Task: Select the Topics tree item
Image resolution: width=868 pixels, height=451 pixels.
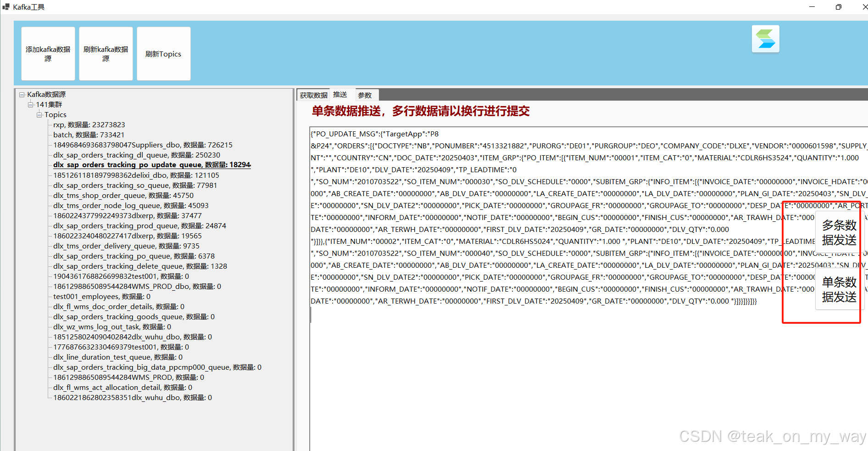Action: pyautogui.click(x=56, y=115)
